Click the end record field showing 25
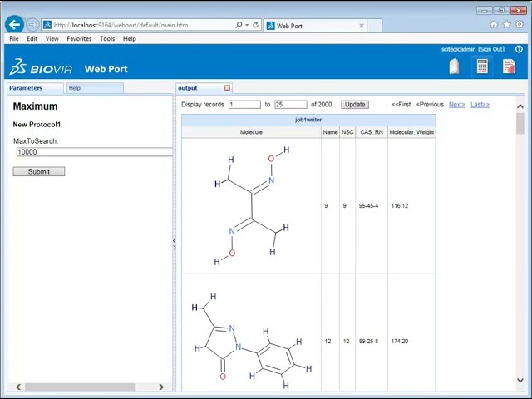532x399 pixels. 291,105
